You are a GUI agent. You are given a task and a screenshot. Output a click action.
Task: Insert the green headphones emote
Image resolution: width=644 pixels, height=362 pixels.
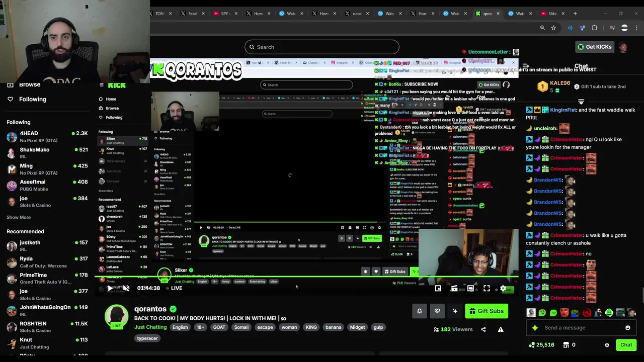tap(609, 313)
